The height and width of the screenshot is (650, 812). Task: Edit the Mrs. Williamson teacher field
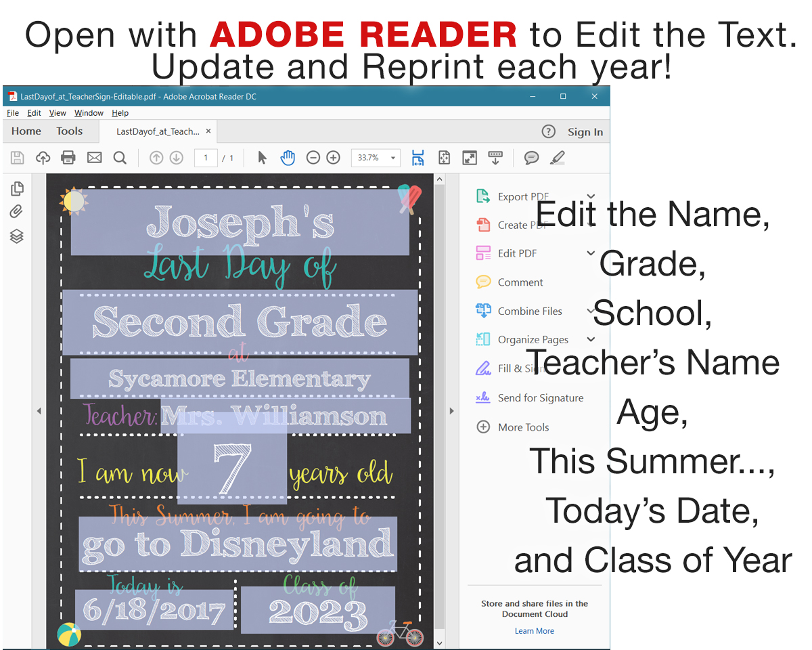(286, 416)
